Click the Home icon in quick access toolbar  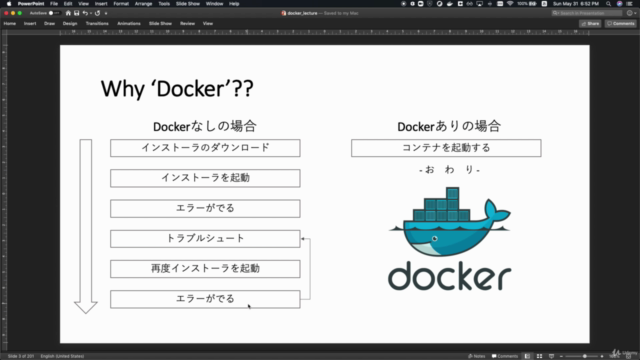coord(68,13)
